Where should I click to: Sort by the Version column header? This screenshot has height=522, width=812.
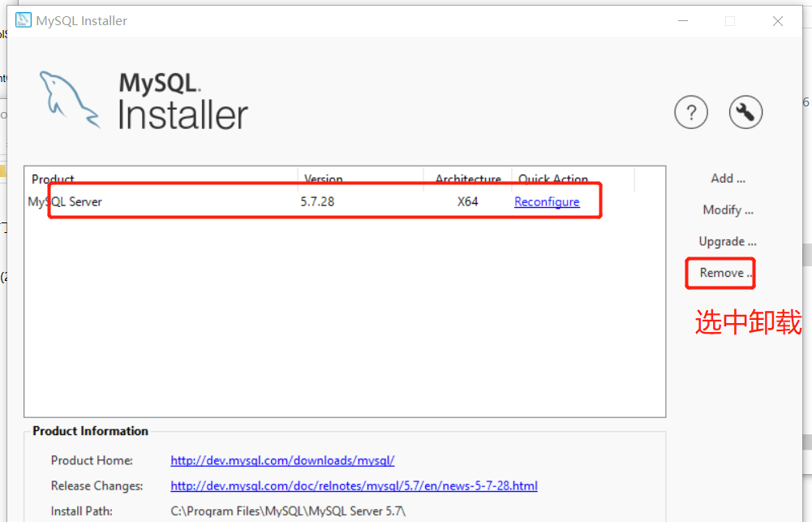360,179
